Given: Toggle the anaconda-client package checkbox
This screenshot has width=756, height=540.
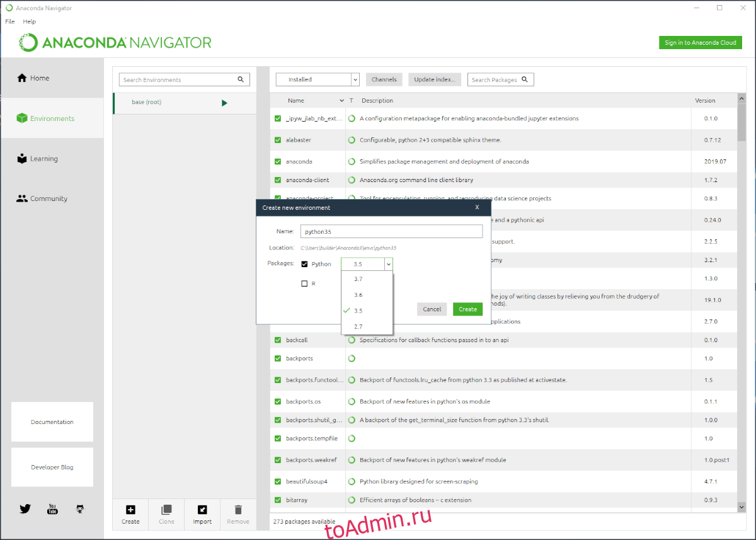Looking at the screenshot, I should 278,180.
